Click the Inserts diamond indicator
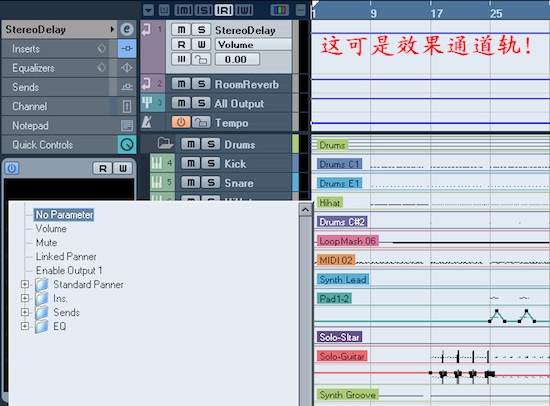The width and height of the screenshot is (550, 406). 101,48
